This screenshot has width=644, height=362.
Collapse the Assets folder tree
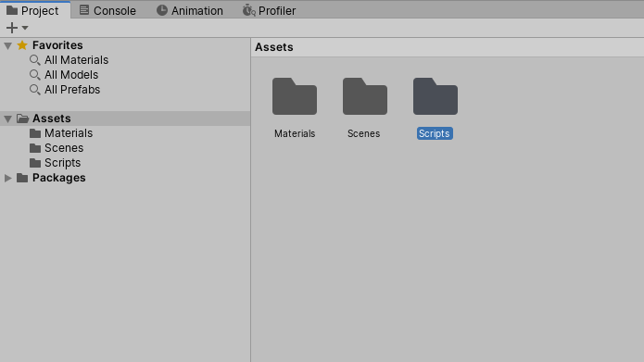(7, 119)
